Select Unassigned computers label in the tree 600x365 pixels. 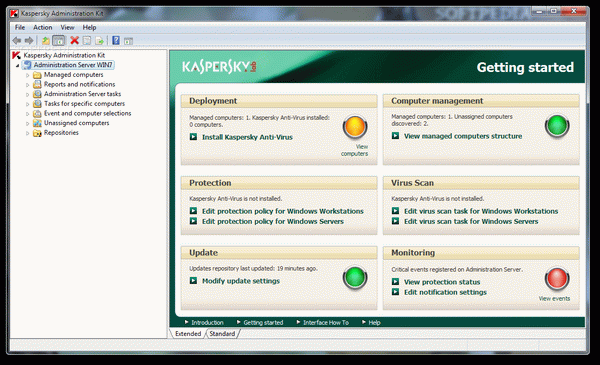[x=77, y=123]
